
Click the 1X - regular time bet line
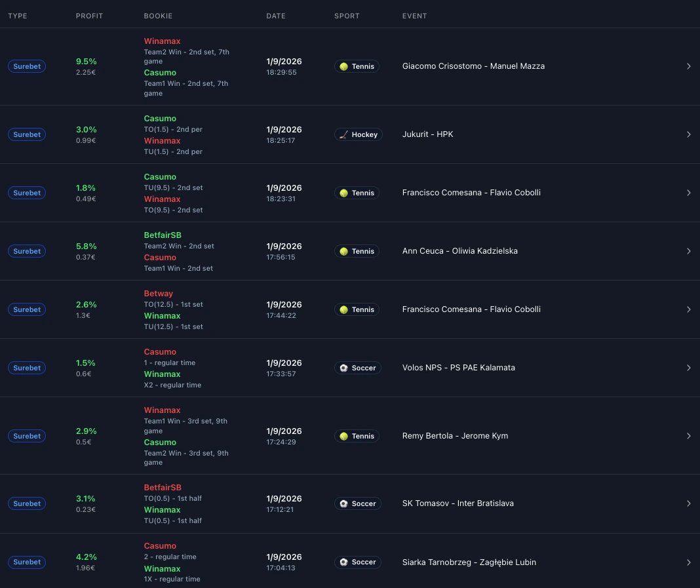[x=172, y=579]
